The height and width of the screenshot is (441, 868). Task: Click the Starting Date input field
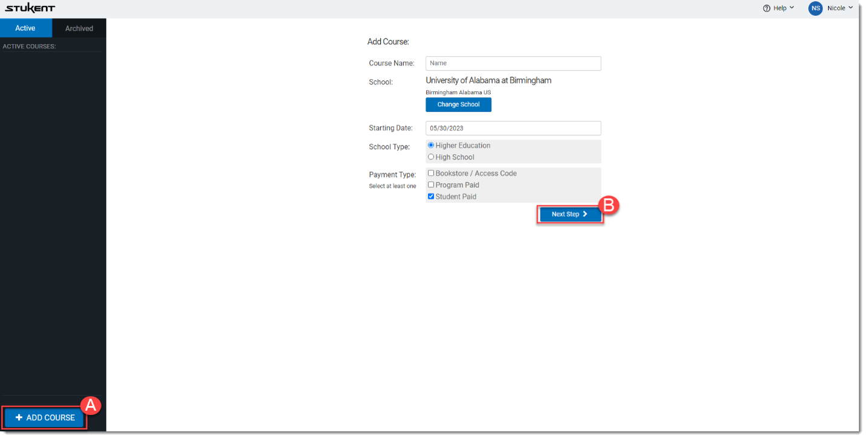tap(513, 128)
